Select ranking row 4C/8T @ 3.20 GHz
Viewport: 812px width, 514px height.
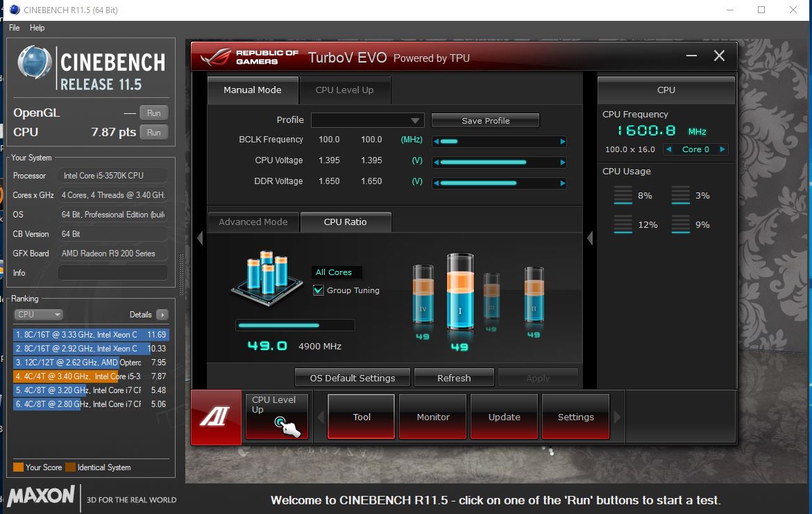tap(91, 390)
